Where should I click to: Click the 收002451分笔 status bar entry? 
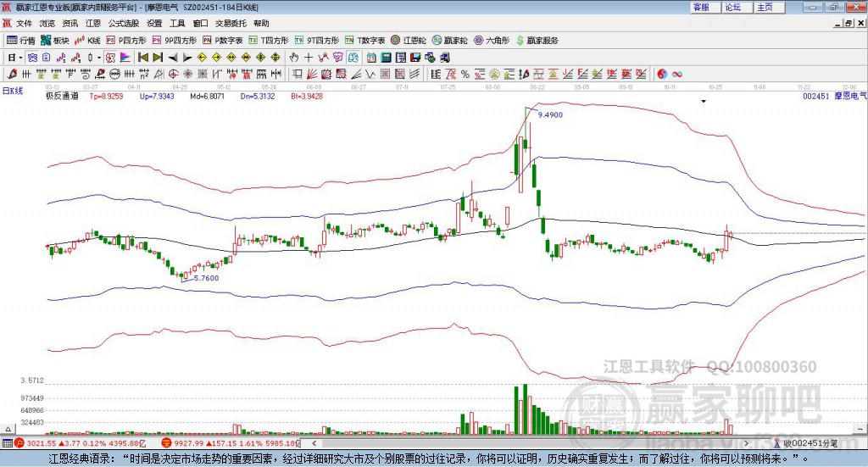pos(805,443)
